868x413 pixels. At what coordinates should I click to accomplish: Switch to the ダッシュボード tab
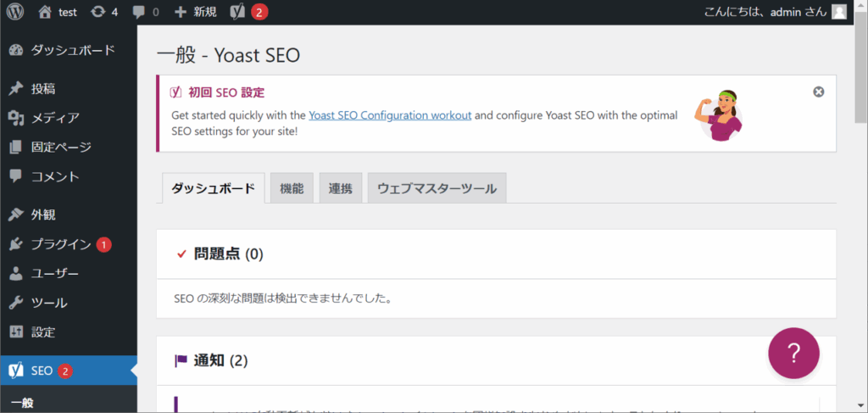(x=213, y=188)
